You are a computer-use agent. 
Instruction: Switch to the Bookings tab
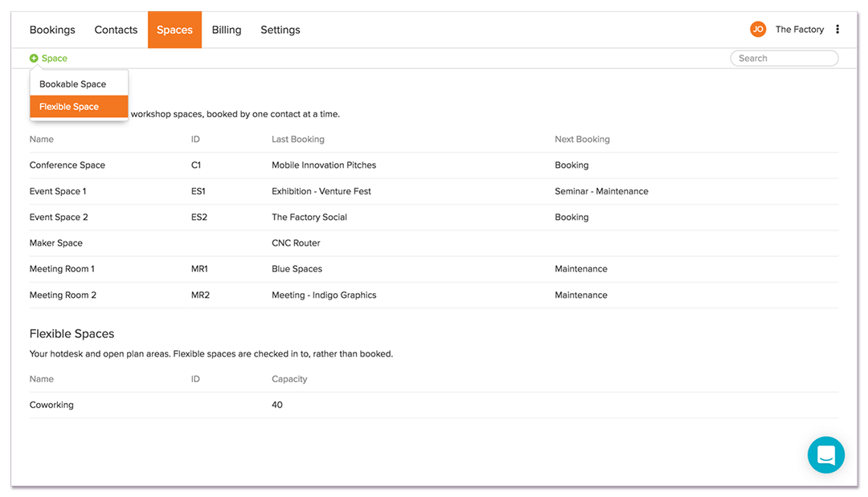coord(52,30)
